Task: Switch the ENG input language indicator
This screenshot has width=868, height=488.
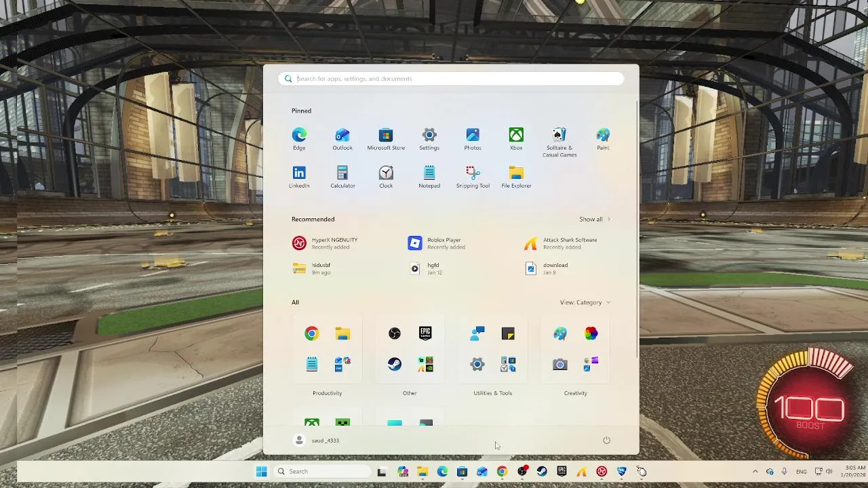Action: 802,472
